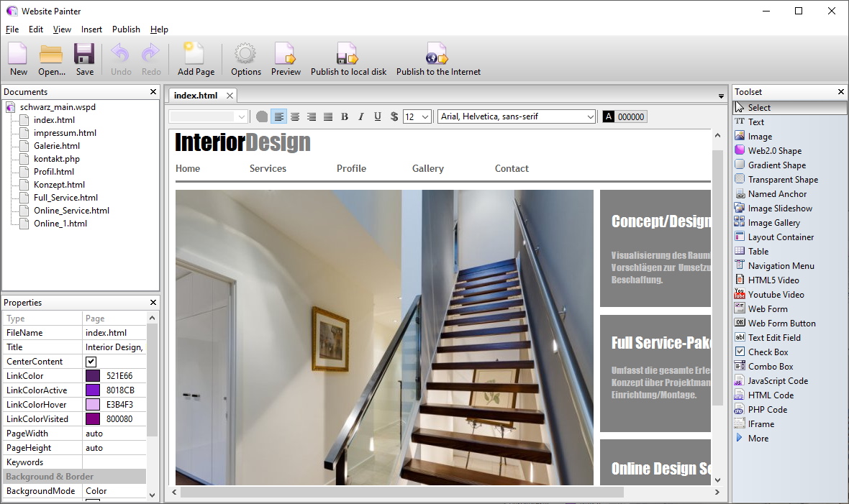The width and height of the screenshot is (849, 504).
Task: Click the Preview toolbar icon
Action: (286, 59)
